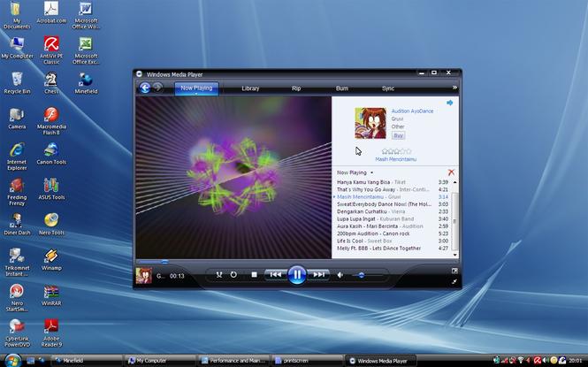Screen dimensions: 588x367
Task: Switch to My Computer taskbar button
Action: pyautogui.click(x=161, y=361)
